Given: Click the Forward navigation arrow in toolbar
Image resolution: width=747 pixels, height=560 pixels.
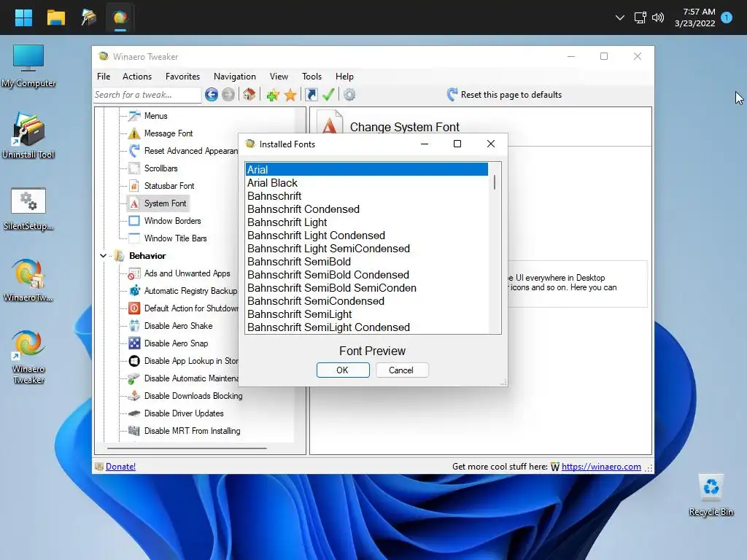Looking at the screenshot, I should coord(228,95).
